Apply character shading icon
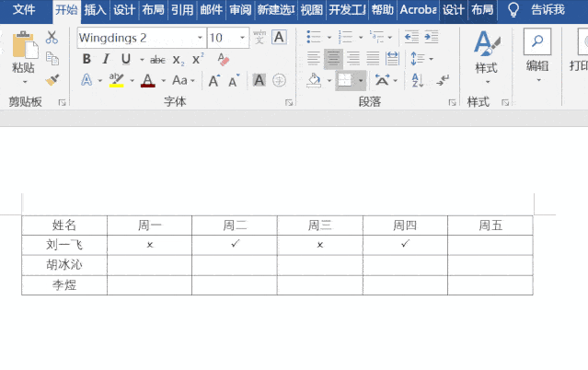This screenshot has width=588, height=370. click(259, 80)
